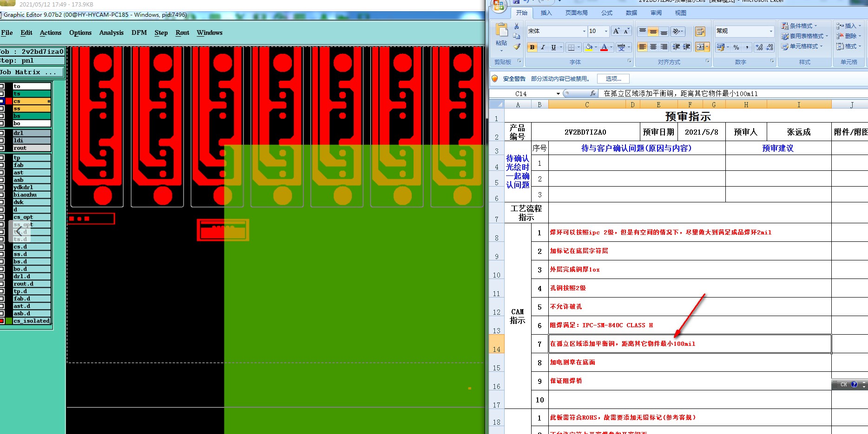
Task: Click the cell Borders icon
Action: 572,47
